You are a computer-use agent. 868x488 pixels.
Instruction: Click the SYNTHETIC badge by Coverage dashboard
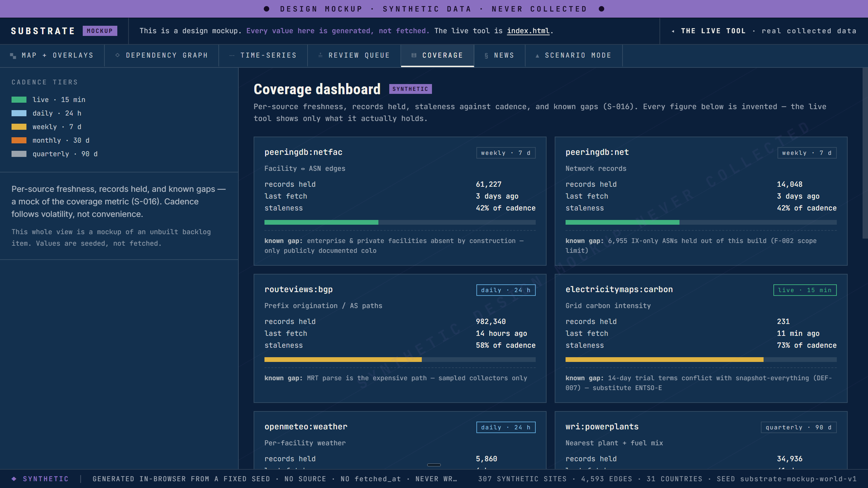(410, 89)
